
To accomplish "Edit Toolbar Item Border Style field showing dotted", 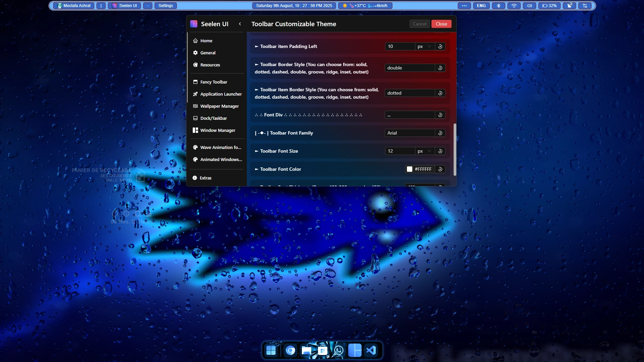I will (x=410, y=93).
